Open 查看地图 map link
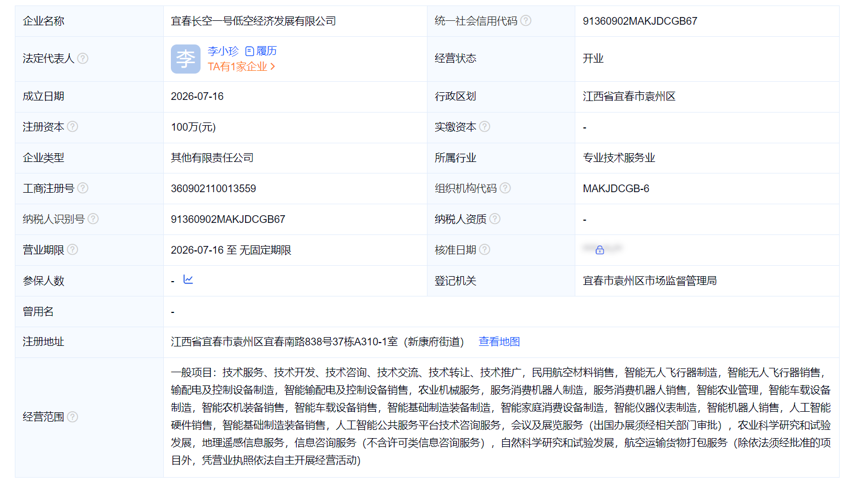The width and height of the screenshot is (855, 504). coord(499,341)
